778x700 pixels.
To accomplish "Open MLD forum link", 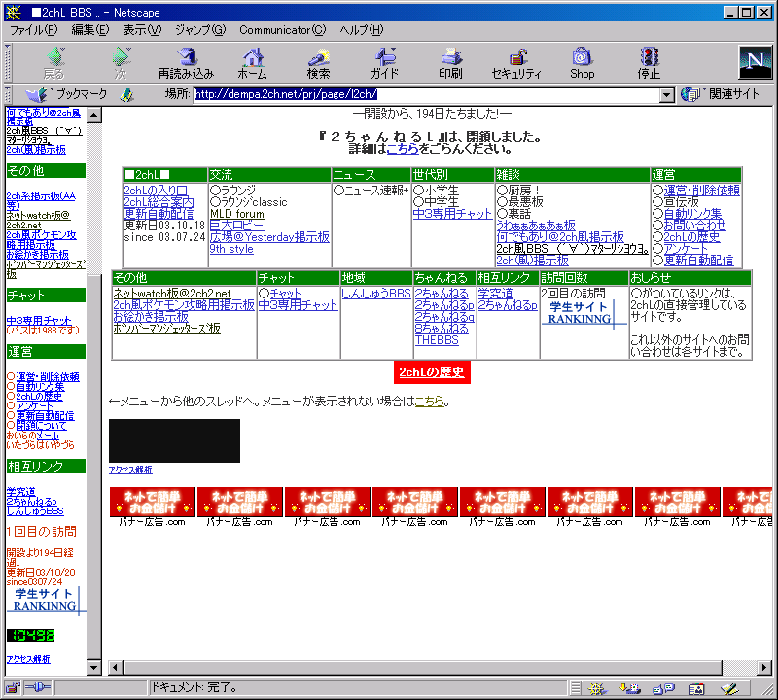I will click(236, 214).
